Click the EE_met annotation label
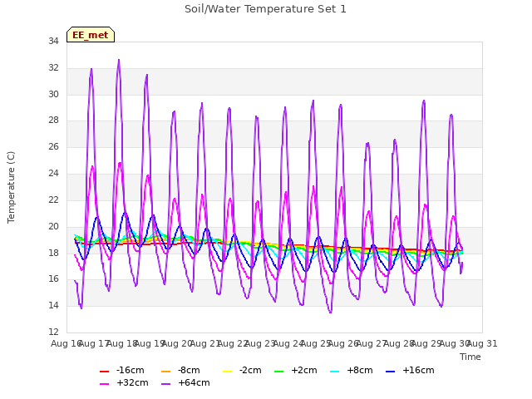The width and height of the screenshot is (532, 399). [x=91, y=35]
